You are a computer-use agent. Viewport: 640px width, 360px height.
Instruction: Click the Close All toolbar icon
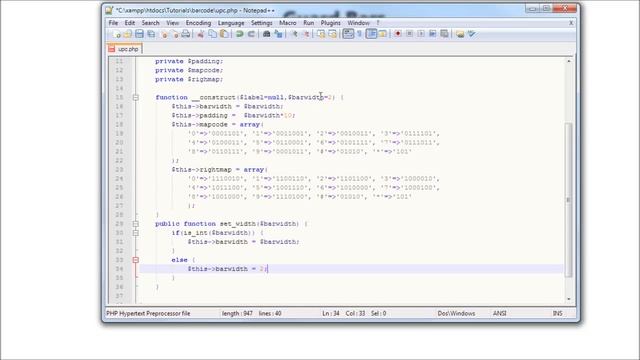[x=176, y=34]
